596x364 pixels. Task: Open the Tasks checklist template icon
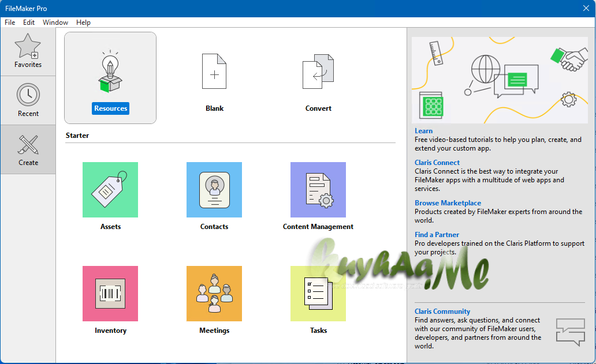point(318,294)
